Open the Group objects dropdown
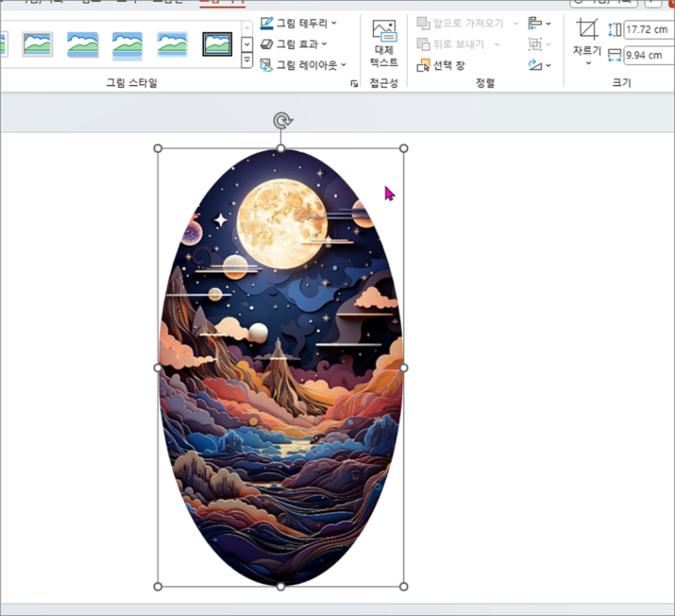This screenshot has height=616, width=675. [539, 44]
